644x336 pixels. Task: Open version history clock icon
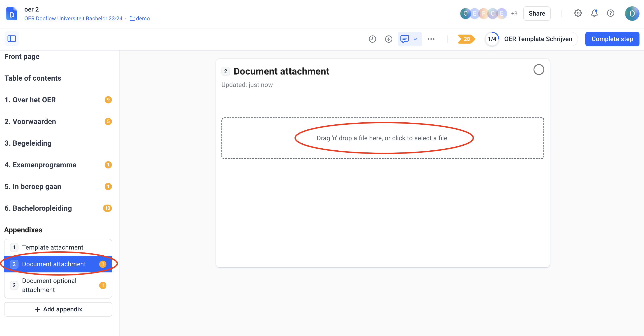pyautogui.click(x=372, y=39)
